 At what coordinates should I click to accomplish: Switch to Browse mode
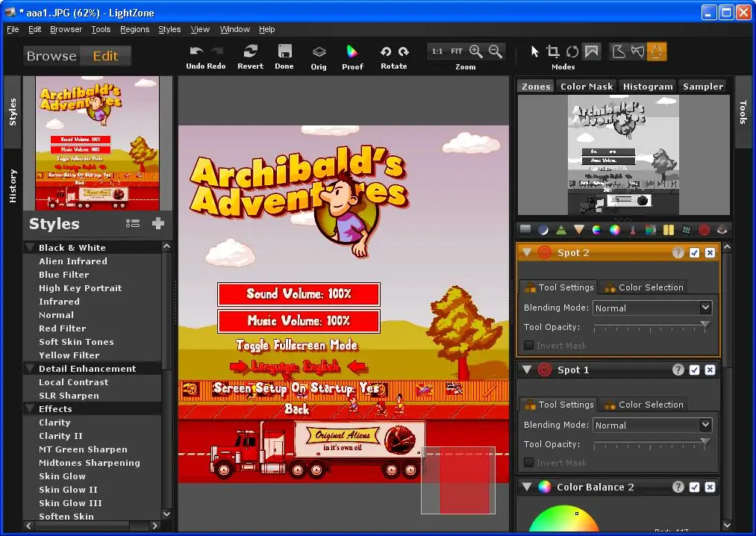51,56
